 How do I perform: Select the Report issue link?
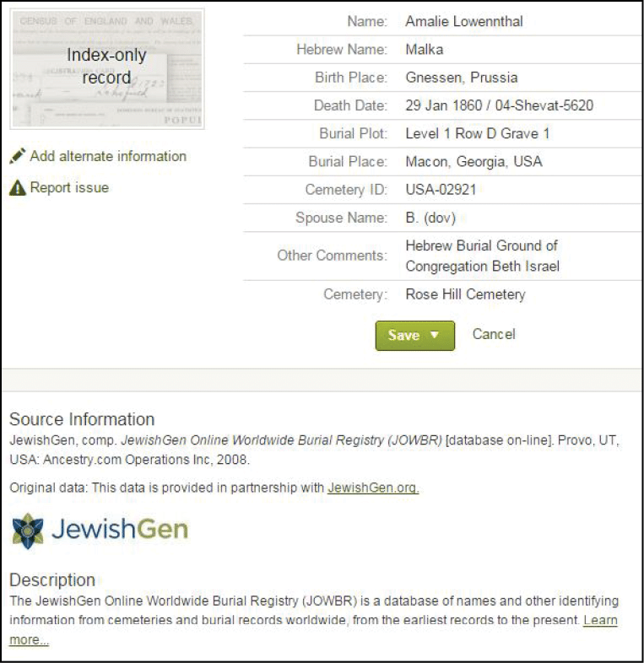click(69, 187)
